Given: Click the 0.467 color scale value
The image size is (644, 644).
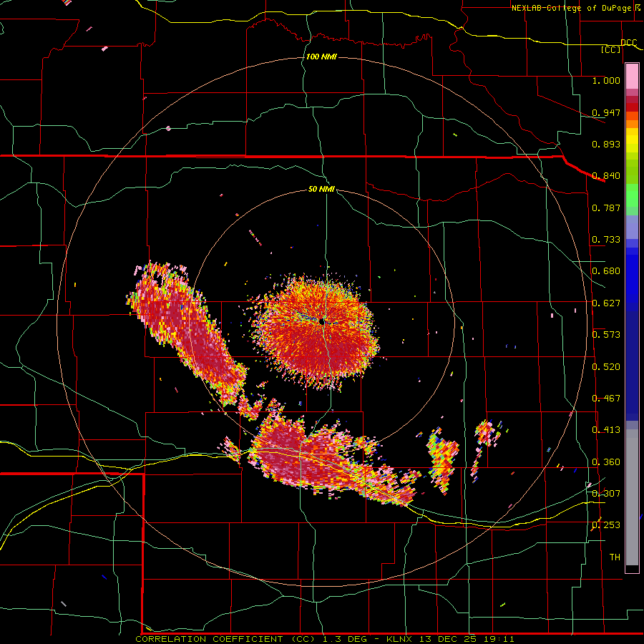Looking at the screenshot, I should coord(606,398).
